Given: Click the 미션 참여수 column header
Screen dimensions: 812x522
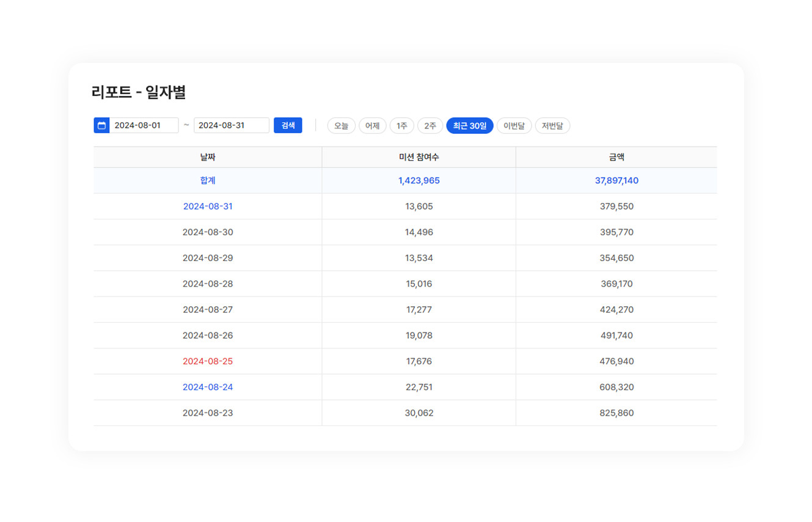Looking at the screenshot, I should (419, 157).
